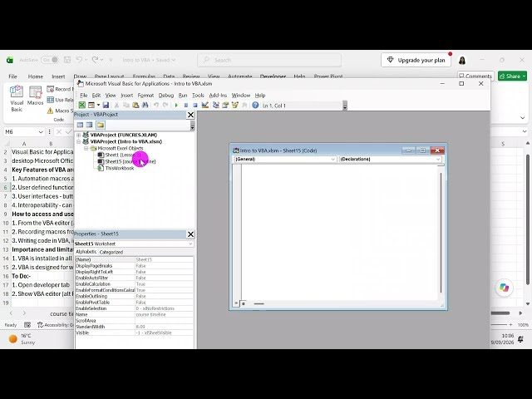Open the Edit menu in the VBA editor

click(x=96, y=96)
